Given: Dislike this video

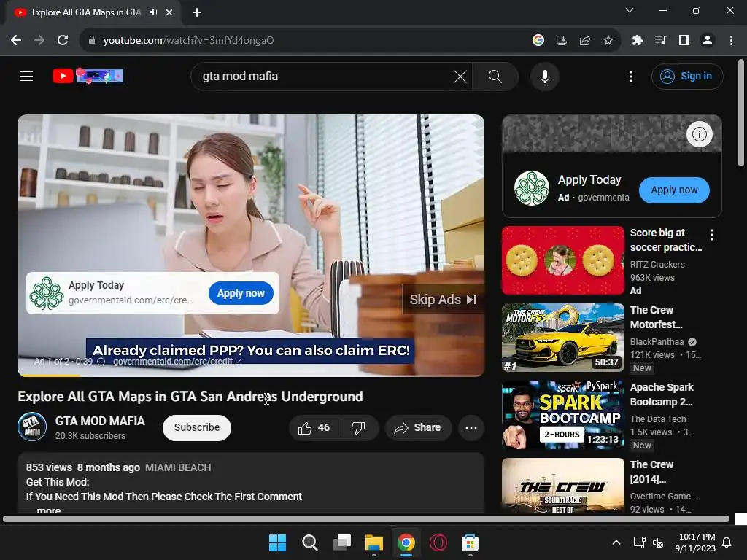Looking at the screenshot, I should click(359, 427).
